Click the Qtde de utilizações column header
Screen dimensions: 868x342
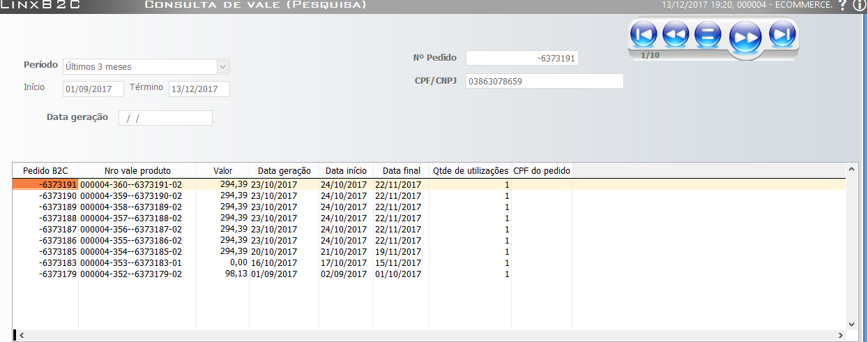[470, 170]
